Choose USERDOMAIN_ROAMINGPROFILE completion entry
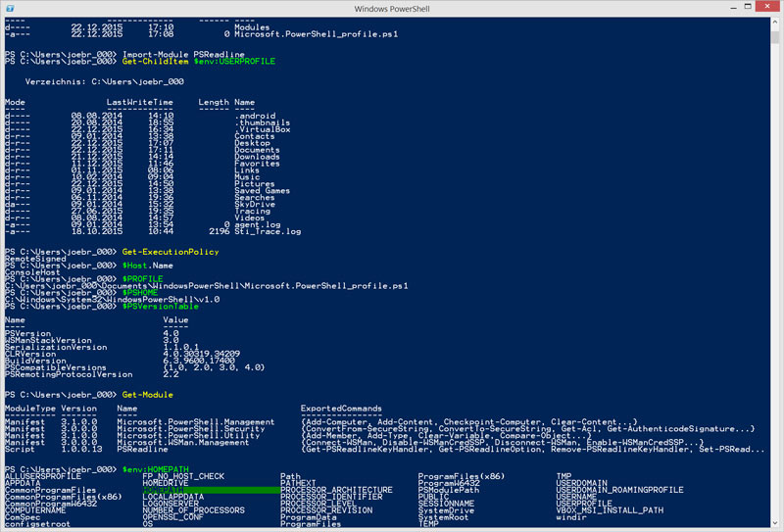Screen dimensions: 784x532 [619, 490]
